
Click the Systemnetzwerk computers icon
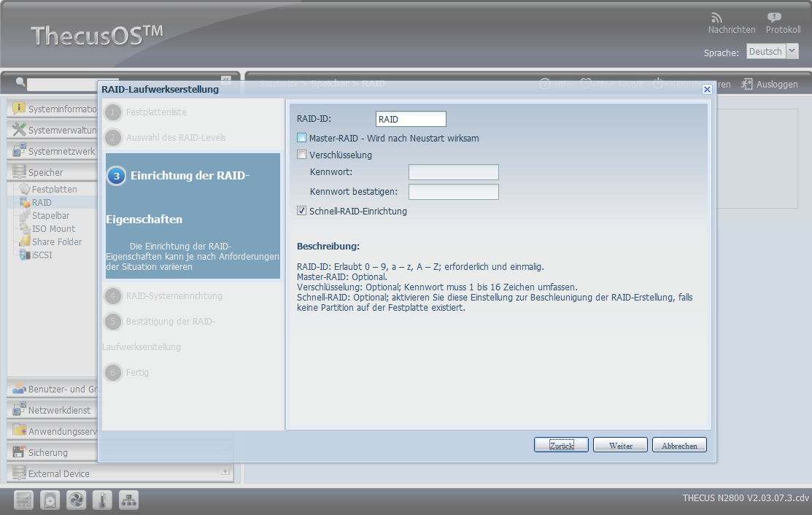[x=19, y=150]
